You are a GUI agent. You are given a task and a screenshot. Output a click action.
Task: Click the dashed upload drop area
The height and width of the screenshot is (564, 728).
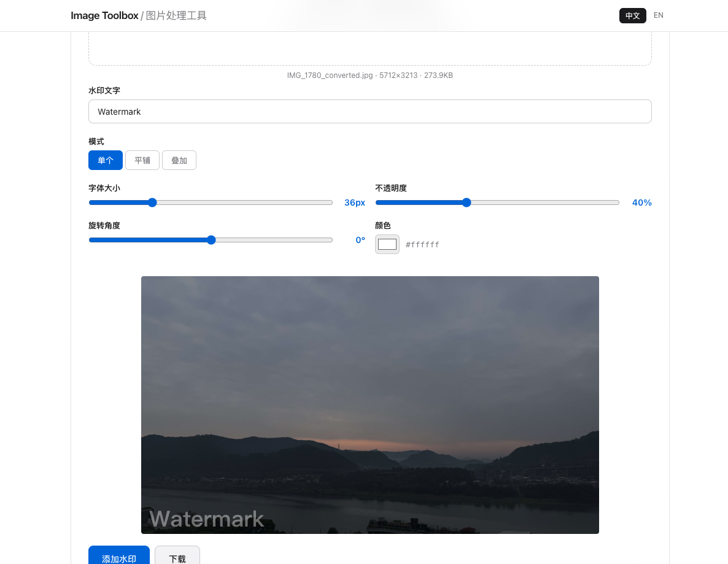point(370,48)
